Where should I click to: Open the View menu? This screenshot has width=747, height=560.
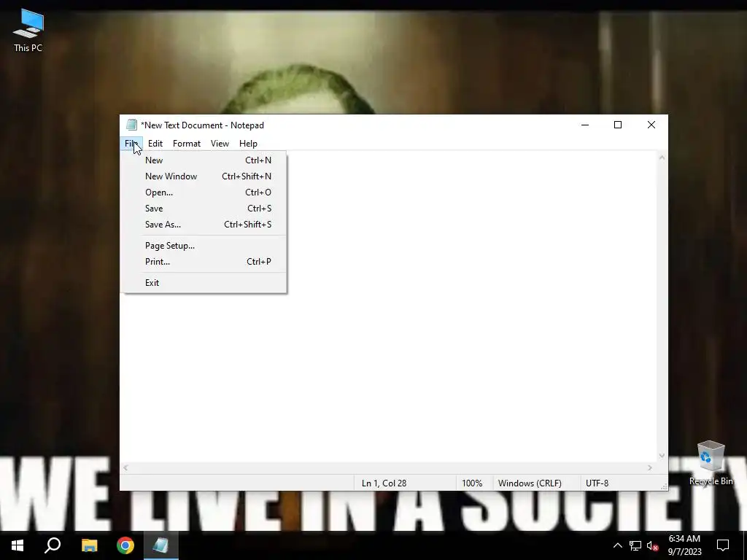[220, 144]
